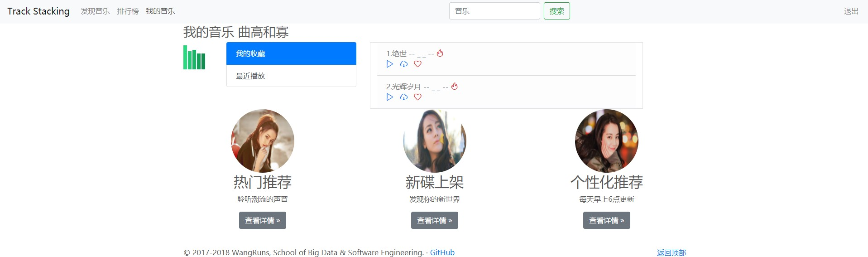Click the 热门推荐 heading
The width and height of the screenshot is (868, 257).
coord(263,182)
